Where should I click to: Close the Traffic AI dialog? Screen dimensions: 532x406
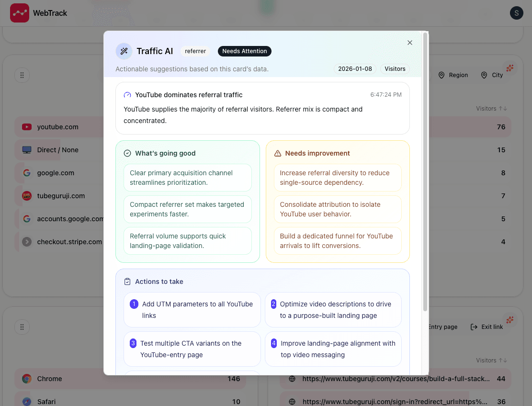tap(410, 43)
